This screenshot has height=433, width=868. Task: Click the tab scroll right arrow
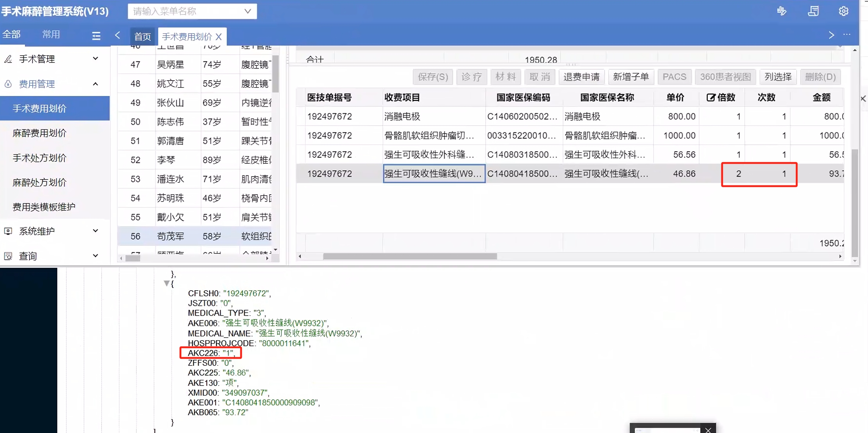pos(831,35)
